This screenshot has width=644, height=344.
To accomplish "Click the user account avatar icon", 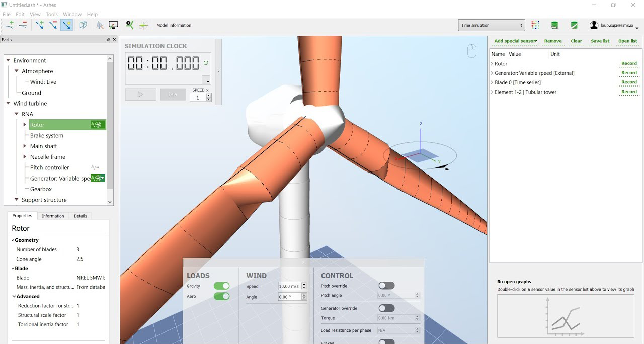I will [x=594, y=25].
